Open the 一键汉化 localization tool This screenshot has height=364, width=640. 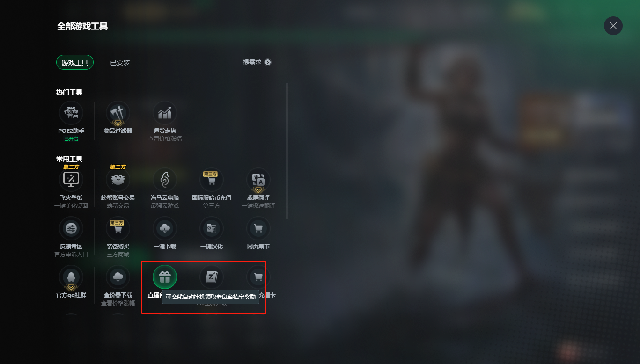click(x=212, y=228)
